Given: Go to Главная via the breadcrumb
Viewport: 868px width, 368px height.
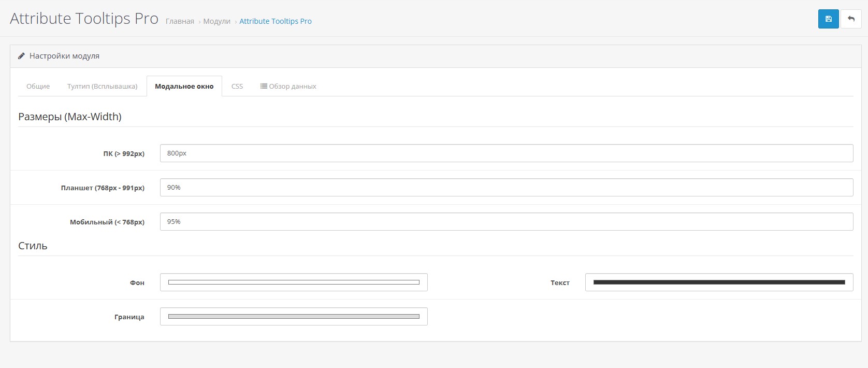Looking at the screenshot, I should pos(180,21).
